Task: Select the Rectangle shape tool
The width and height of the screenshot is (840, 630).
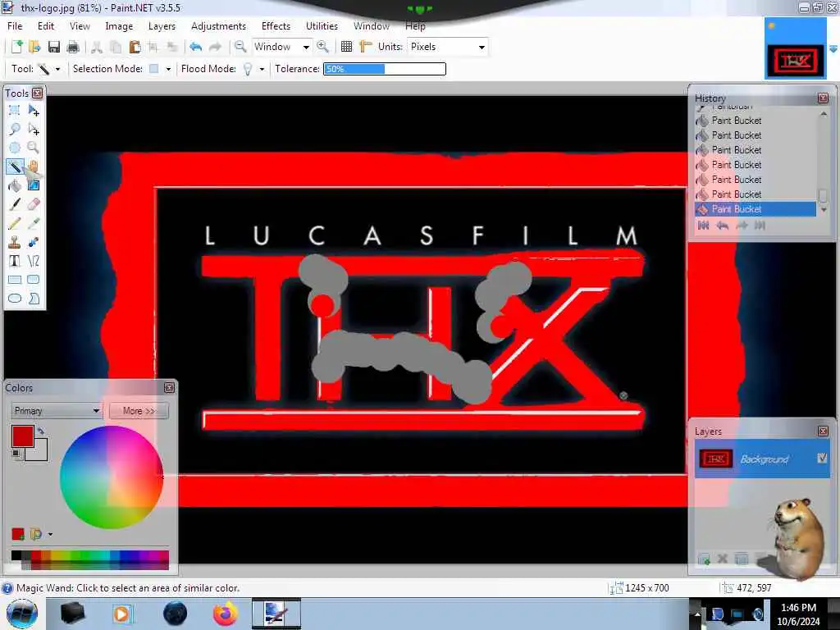Action: (15, 280)
